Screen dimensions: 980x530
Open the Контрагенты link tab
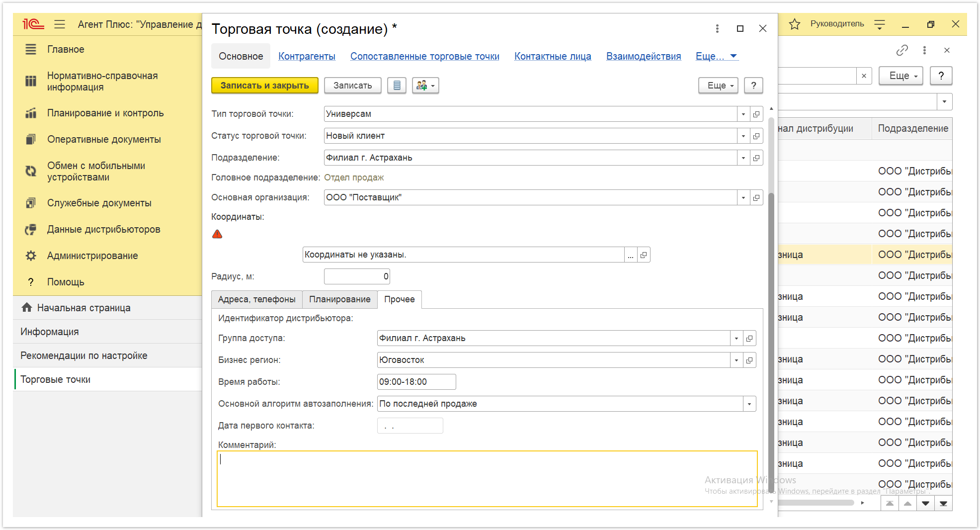pos(307,56)
